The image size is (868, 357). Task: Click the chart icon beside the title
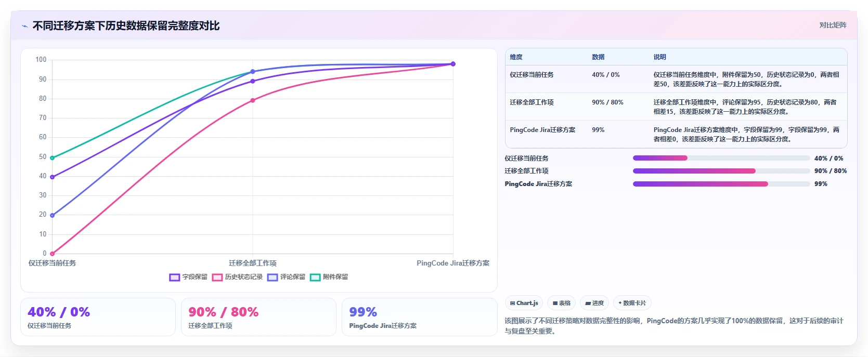click(24, 26)
